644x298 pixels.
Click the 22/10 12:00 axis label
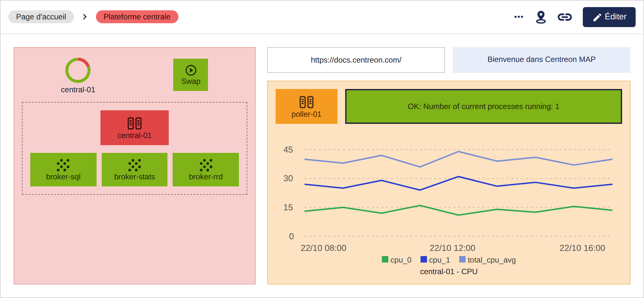tap(452, 248)
